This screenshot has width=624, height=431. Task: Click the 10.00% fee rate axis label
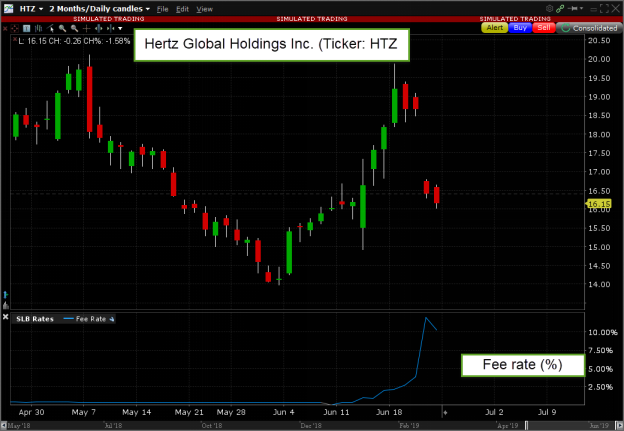click(x=603, y=332)
